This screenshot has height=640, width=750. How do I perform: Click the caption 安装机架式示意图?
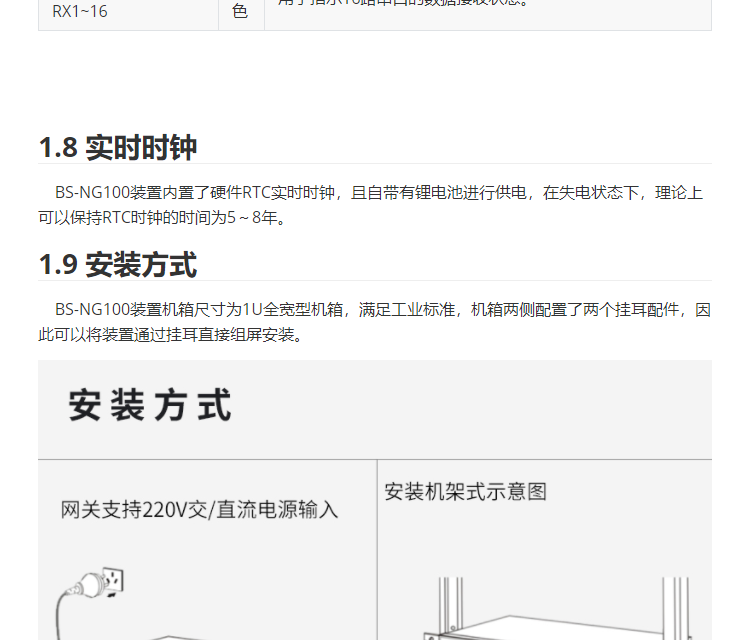pyautogui.click(x=465, y=492)
